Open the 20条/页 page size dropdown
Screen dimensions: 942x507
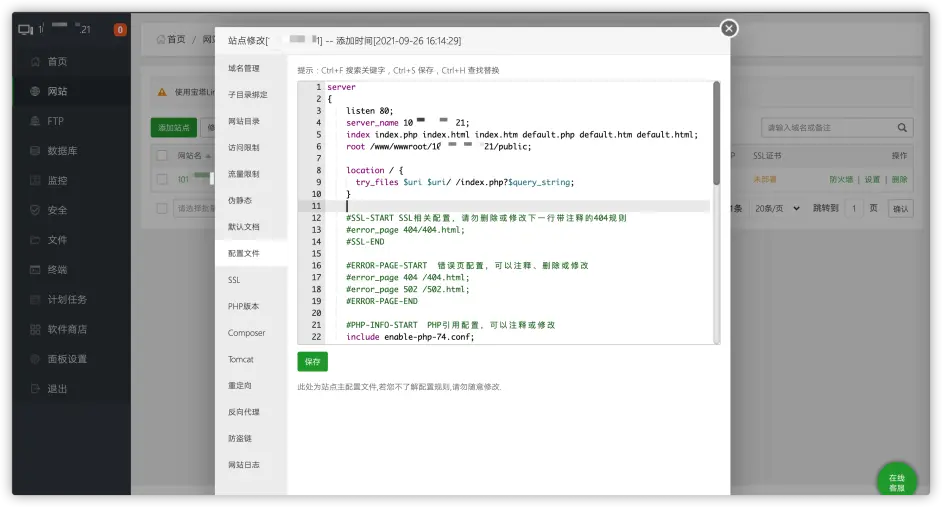[x=777, y=208]
